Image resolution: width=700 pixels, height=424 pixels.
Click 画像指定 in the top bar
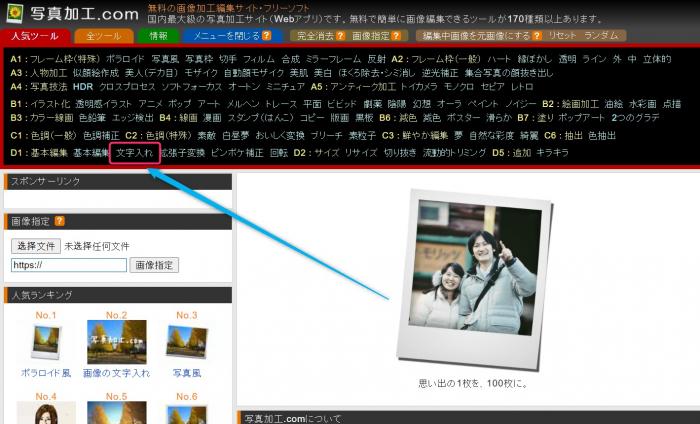point(371,36)
